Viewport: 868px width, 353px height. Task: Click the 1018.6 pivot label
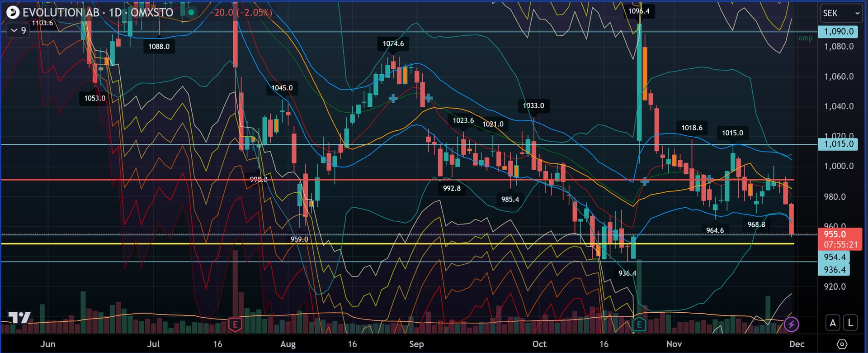[x=692, y=128]
